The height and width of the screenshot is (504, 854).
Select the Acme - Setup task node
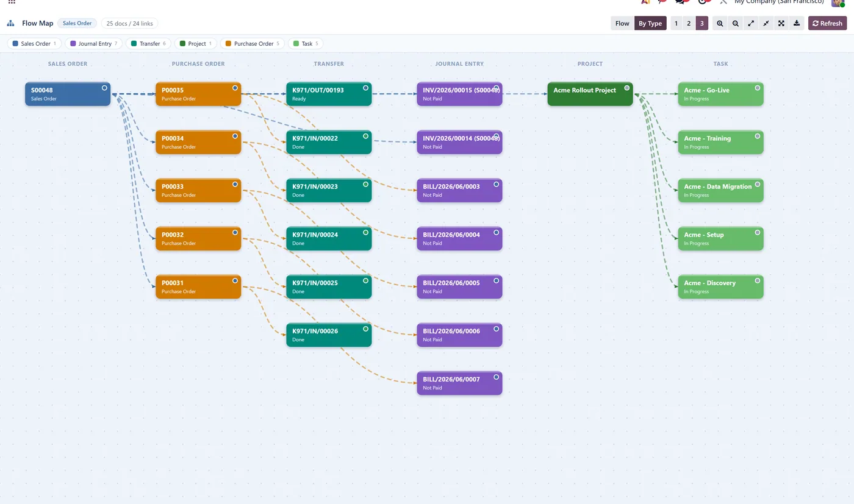(x=720, y=238)
